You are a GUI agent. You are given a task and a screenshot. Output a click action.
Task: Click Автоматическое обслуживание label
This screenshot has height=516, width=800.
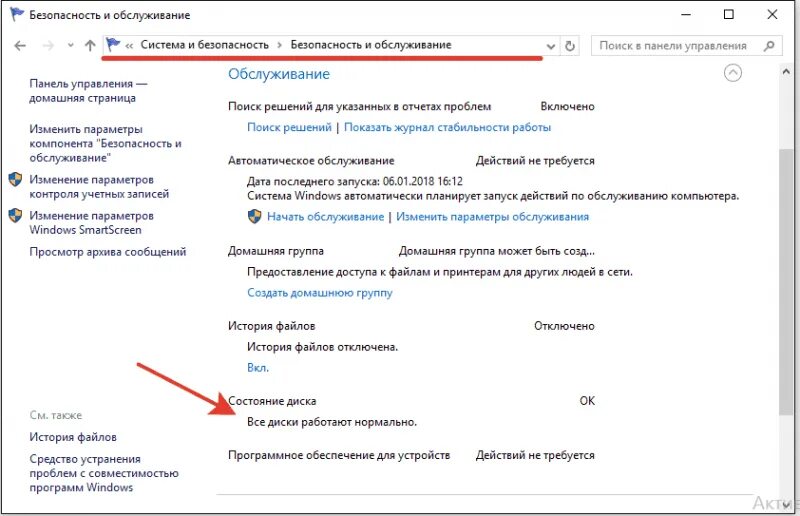311,161
